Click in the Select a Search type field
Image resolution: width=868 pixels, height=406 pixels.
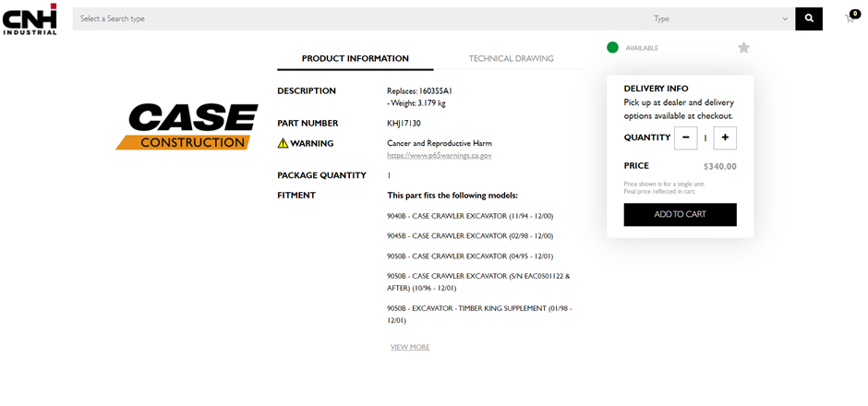coord(351,18)
